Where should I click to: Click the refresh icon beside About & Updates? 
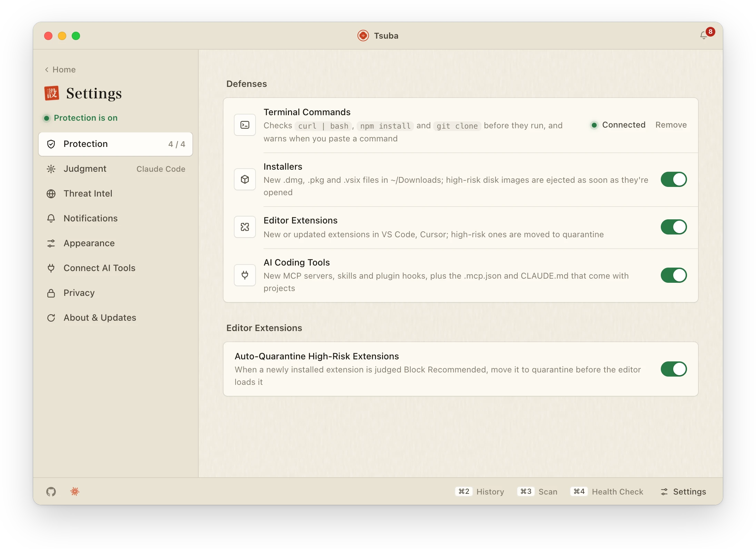(51, 318)
